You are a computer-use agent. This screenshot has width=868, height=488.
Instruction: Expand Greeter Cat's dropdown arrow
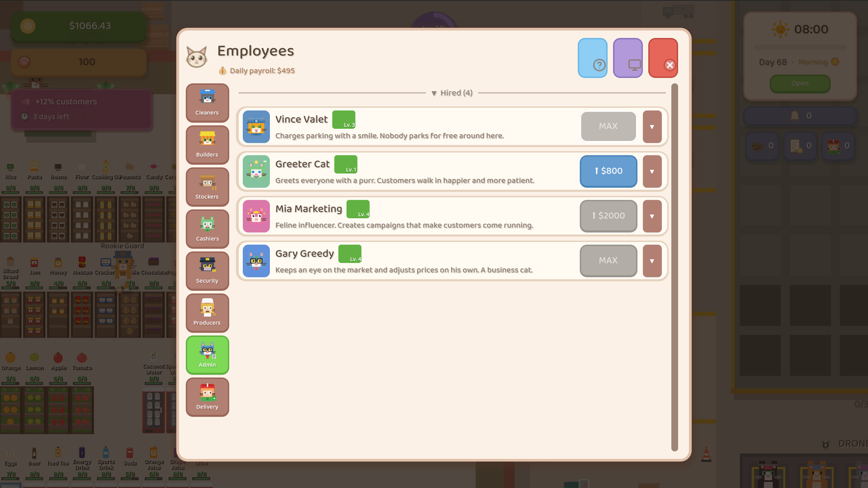pos(652,172)
